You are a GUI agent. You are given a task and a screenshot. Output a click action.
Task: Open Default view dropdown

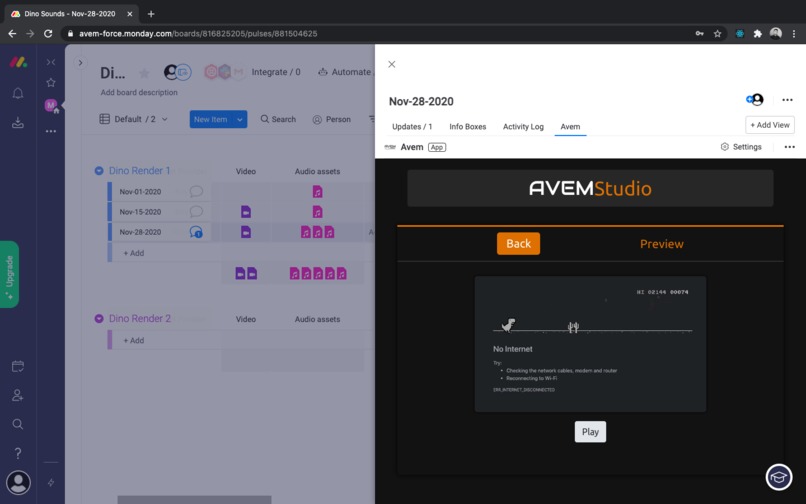click(134, 119)
